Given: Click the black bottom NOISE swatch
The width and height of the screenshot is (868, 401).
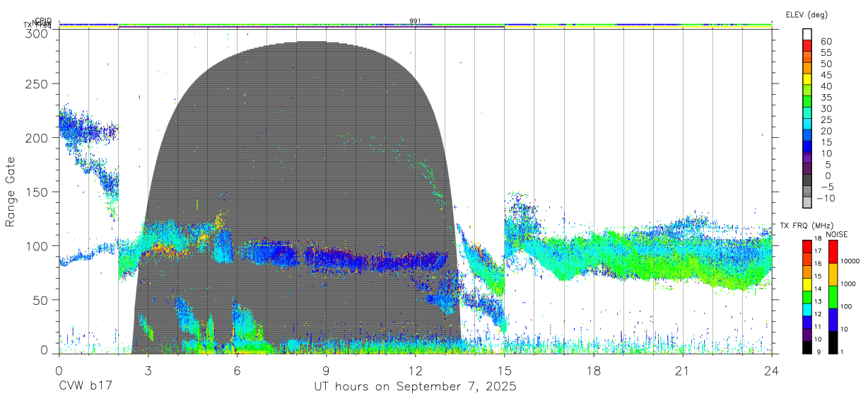Looking at the screenshot, I should 833,342.
